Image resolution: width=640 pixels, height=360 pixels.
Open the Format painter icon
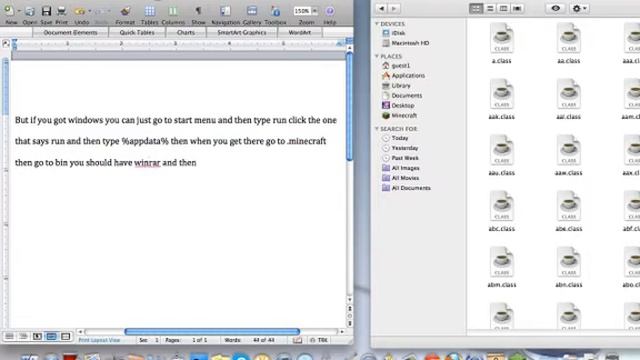click(125, 11)
